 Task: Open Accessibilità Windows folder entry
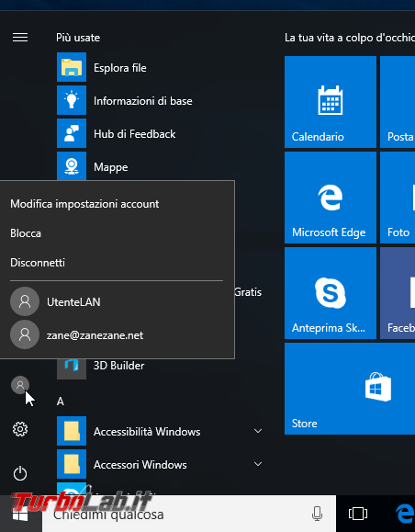point(161,431)
